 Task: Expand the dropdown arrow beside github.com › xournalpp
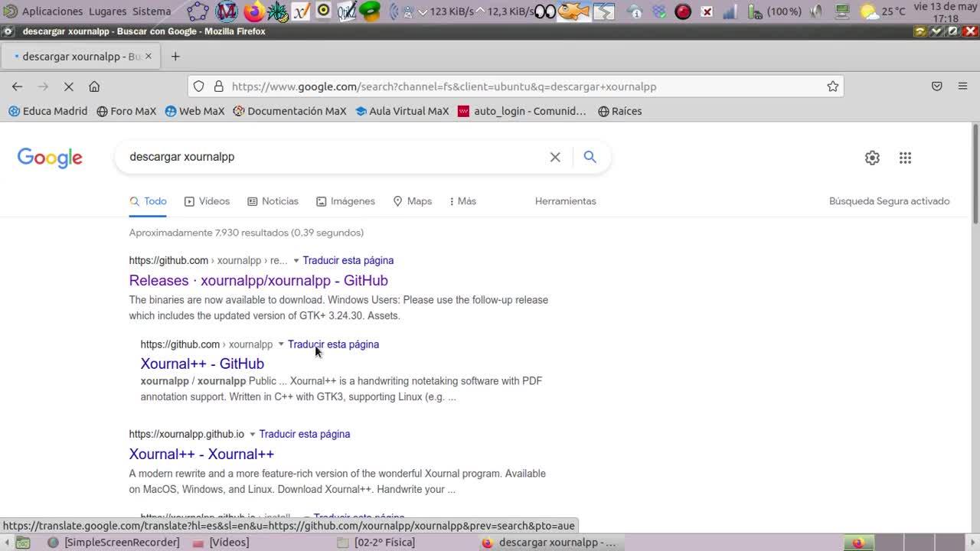pos(281,344)
